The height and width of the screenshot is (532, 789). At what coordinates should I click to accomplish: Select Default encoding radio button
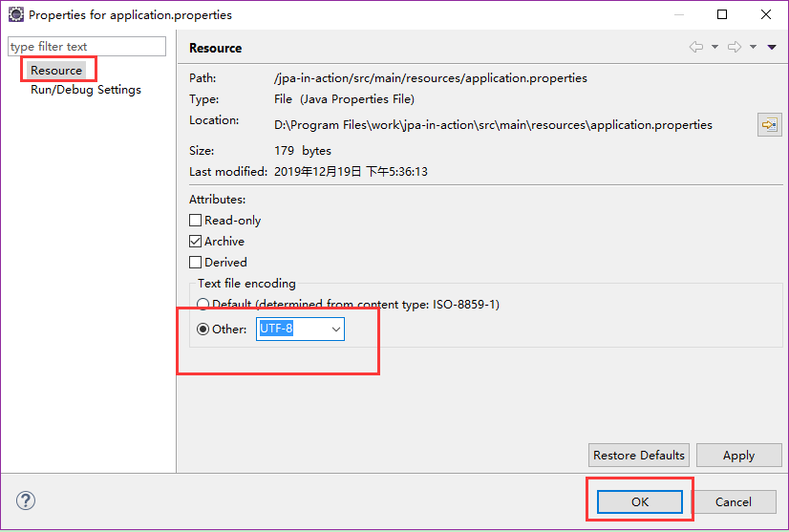(x=203, y=304)
